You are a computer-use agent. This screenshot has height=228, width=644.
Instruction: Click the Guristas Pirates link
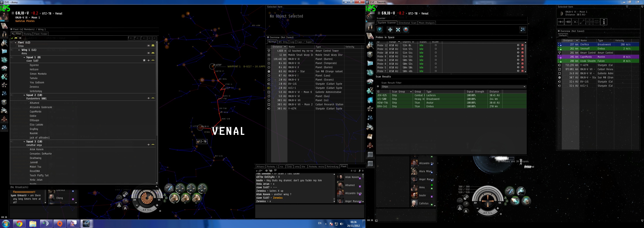25,21
